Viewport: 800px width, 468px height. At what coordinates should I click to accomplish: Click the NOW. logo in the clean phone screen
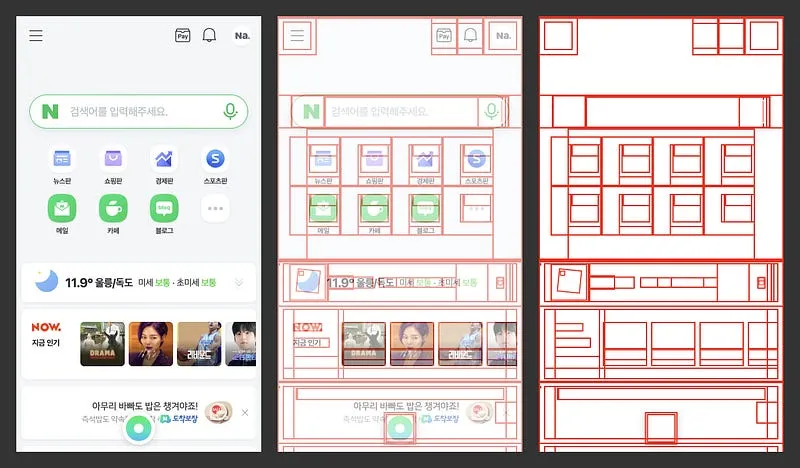(46, 327)
